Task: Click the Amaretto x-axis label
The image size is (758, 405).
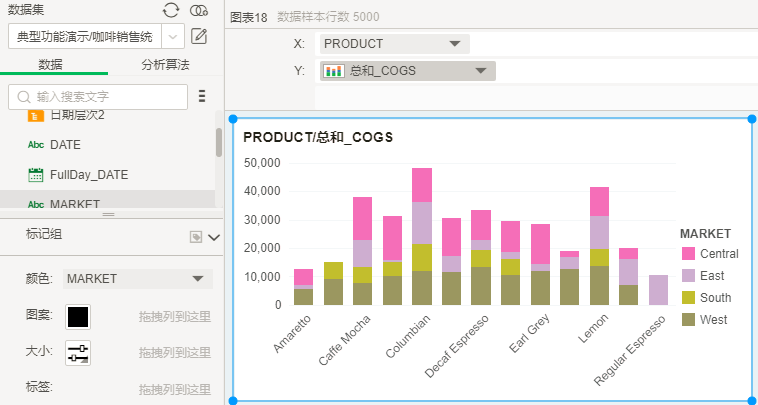Action: (292, 333)
